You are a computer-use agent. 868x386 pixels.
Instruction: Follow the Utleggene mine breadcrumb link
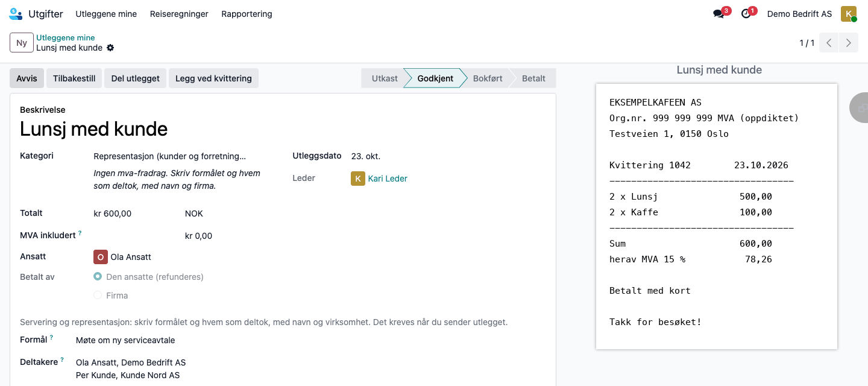coord(66,37)
